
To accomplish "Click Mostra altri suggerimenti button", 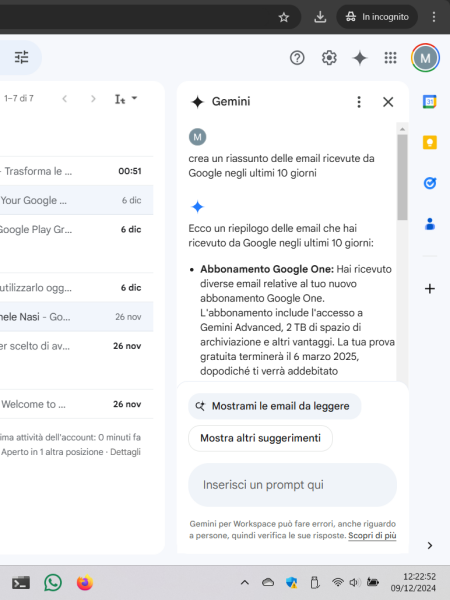I will (260, 438).
